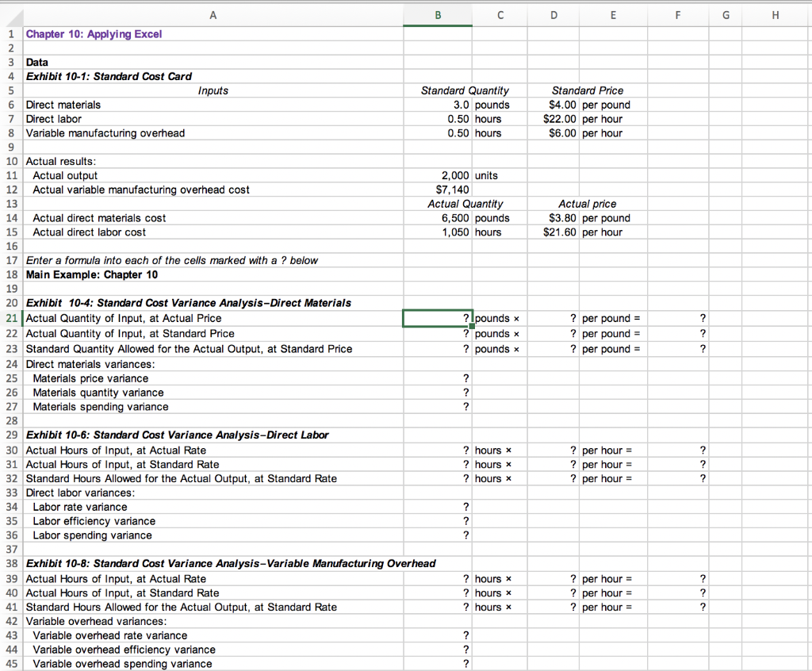Screen dimensions: 812x671
Task: Select row 21 header
Action: tap(10, 318)
